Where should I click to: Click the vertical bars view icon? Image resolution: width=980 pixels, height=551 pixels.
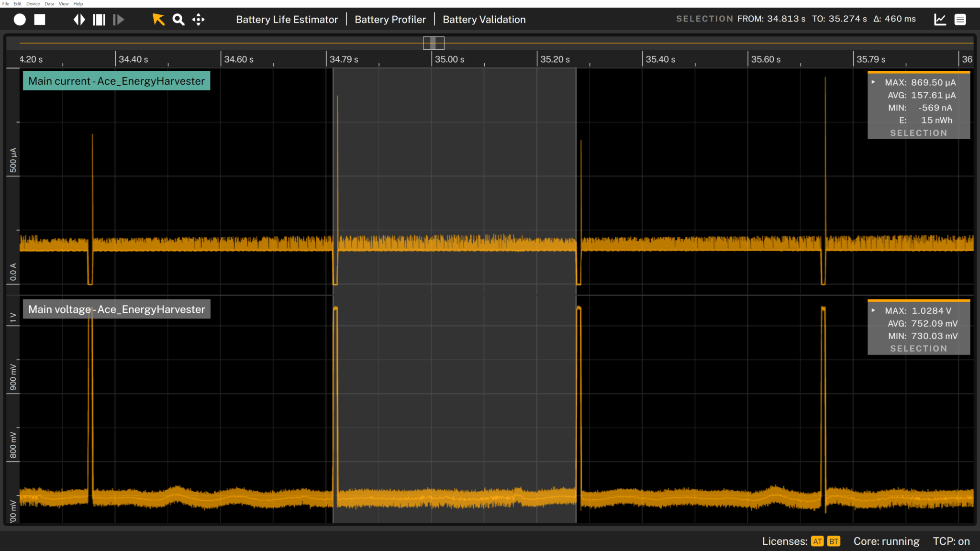[99, 20]
